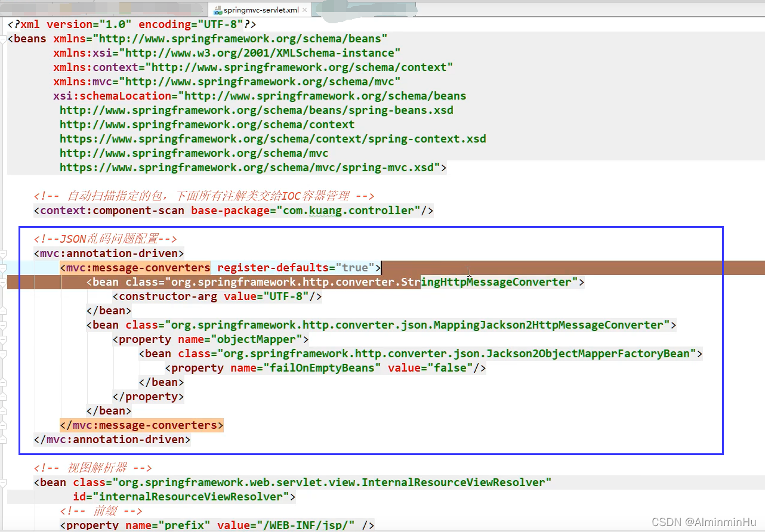Collapse the opening mvc:message-converters fold marker

click(2, 268)
